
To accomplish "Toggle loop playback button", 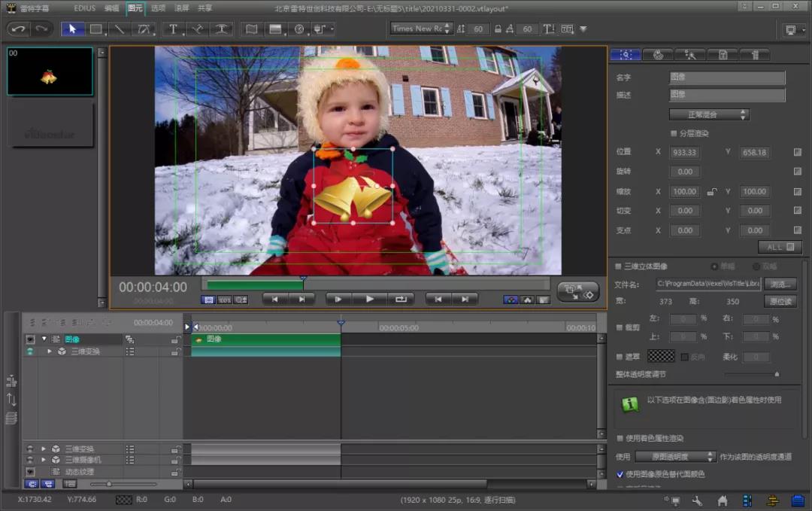I will click(401, 299).
